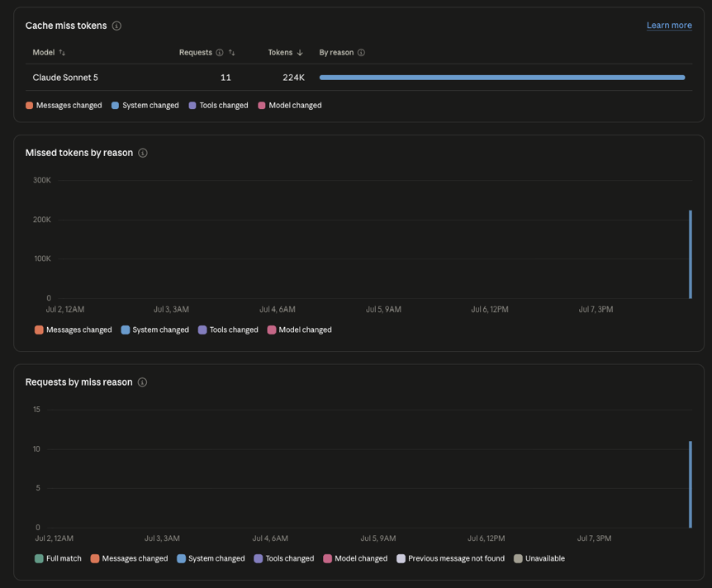Toggle System changed in Requests chart legend
The image size is (712, 588).
pos(211,558)
